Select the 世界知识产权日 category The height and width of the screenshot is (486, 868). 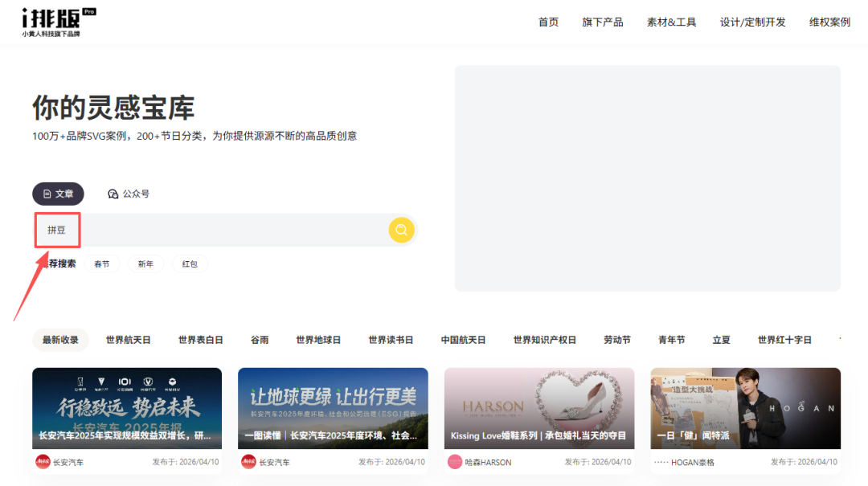545,340
